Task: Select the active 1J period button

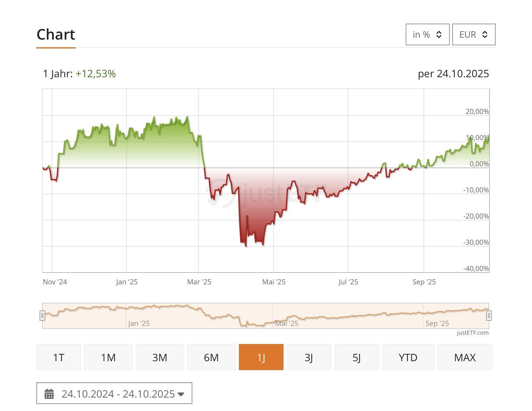Action: point(261,357)
